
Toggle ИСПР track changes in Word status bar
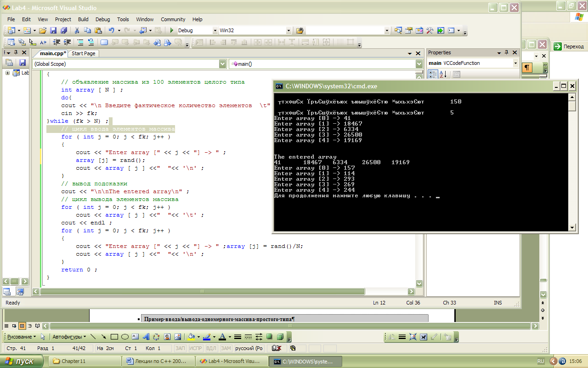196,349
